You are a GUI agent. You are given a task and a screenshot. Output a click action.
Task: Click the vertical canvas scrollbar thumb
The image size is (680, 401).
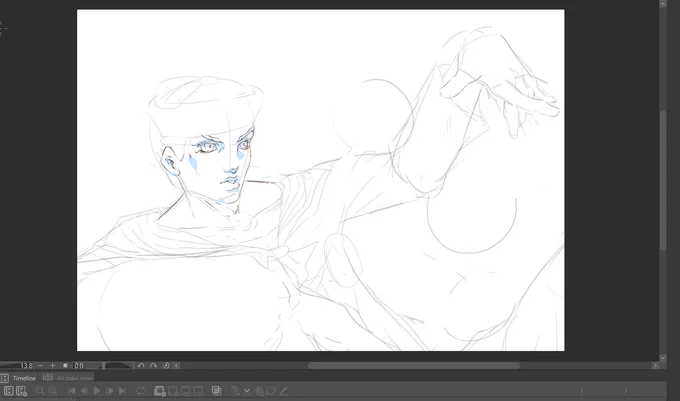pos(663,180)
